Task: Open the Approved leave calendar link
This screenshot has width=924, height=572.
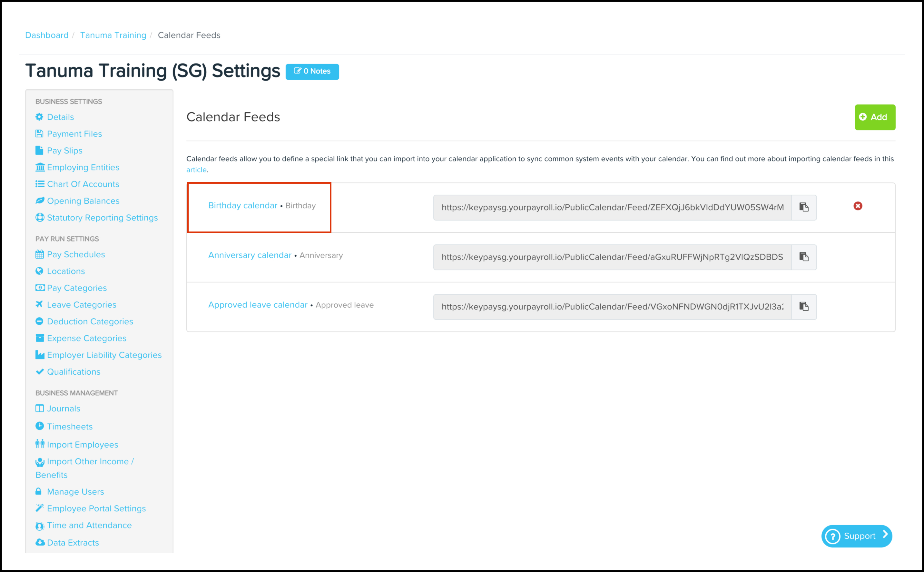Action: (x=258, y=305)
